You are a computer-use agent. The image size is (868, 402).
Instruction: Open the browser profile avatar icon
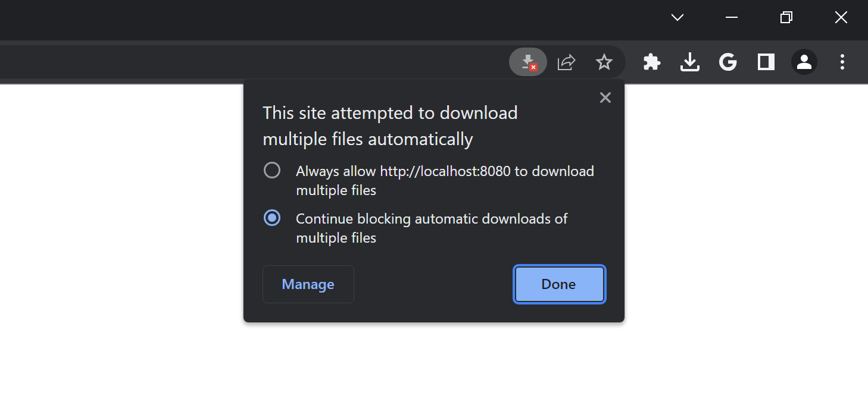tap(804, 62)
